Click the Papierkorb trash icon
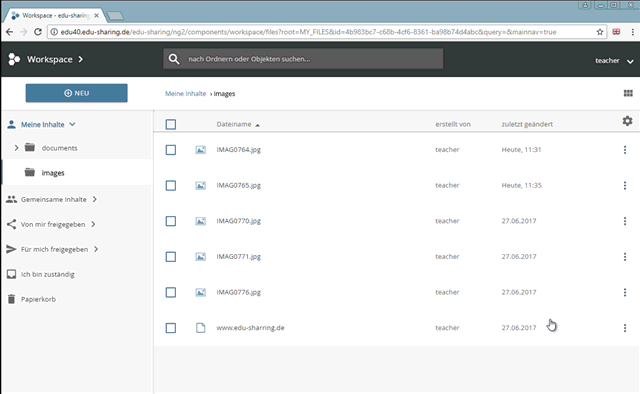Screen dimensions: 640x394 [x=11, y=299]
